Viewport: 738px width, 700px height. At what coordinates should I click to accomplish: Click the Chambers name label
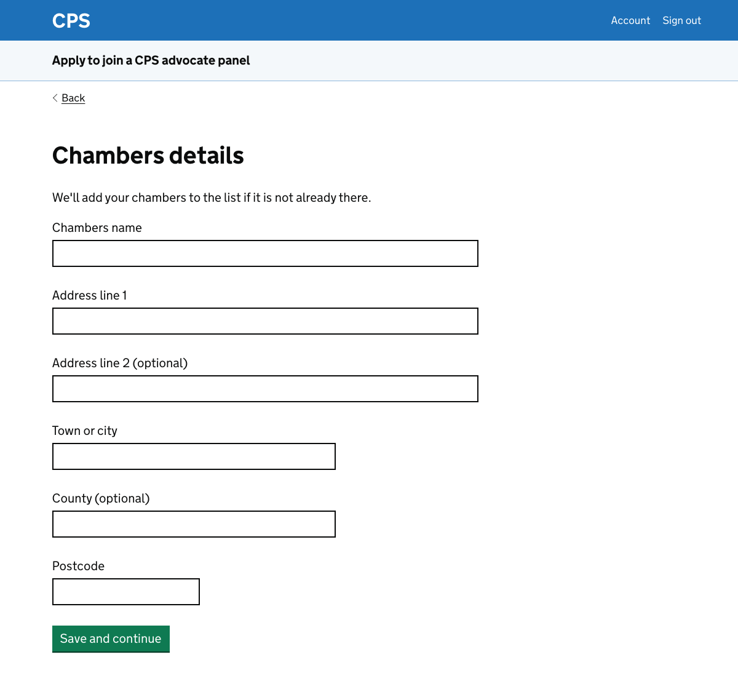[x=97, y=228]
